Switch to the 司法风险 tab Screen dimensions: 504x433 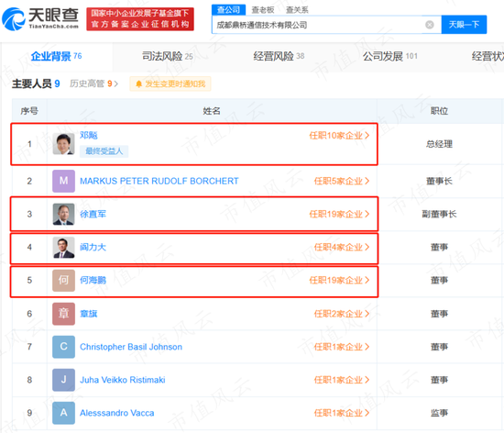(x=168, y=56)
